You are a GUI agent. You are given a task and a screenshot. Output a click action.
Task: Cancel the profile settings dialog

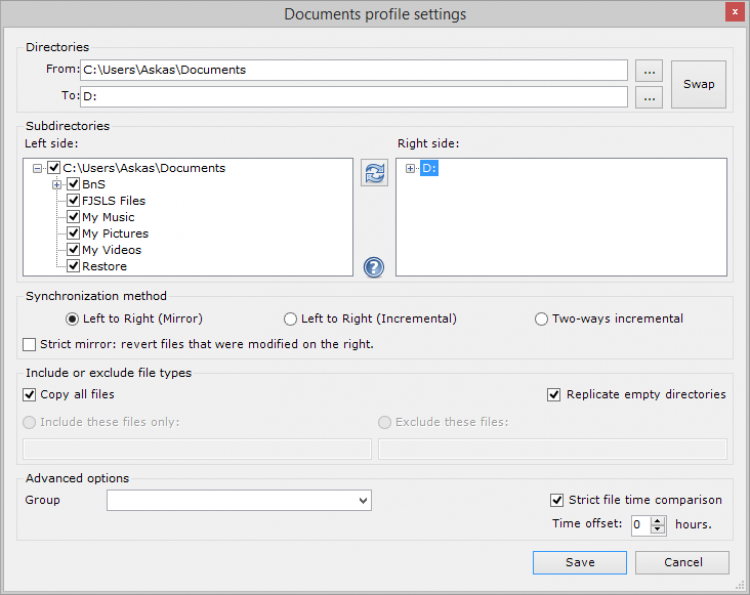tap(682, 562)
